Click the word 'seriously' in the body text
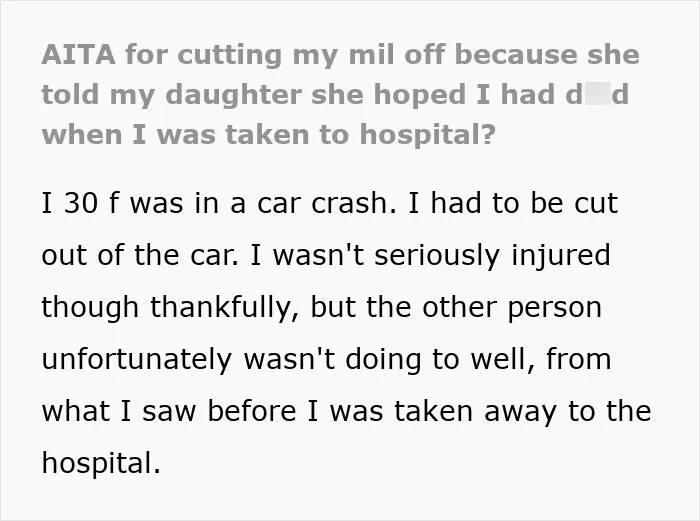Screen dimensions: 700x521 pos(437,256)
